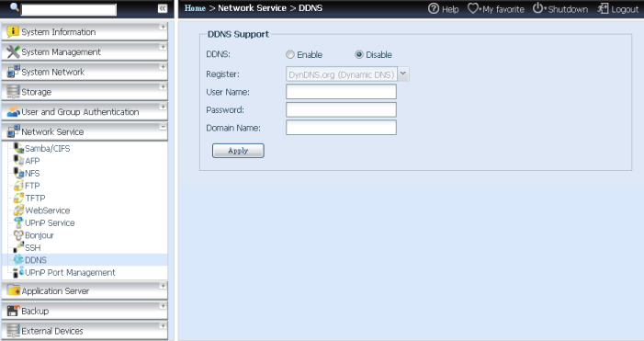The height and width of the screenshot is (341, 644).
Task: Click the User Name input field
Action: pos(341,92)
